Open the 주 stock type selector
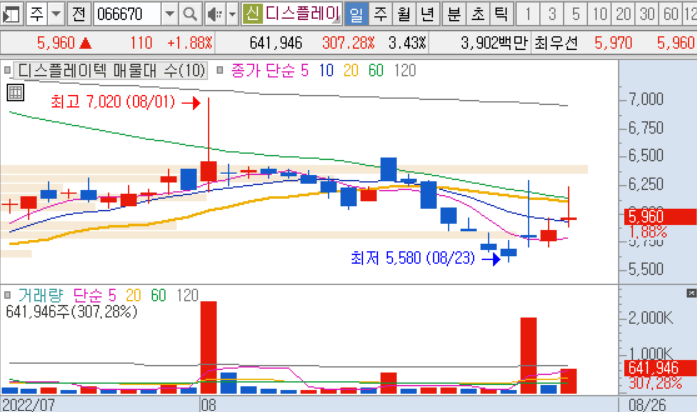 36,14
